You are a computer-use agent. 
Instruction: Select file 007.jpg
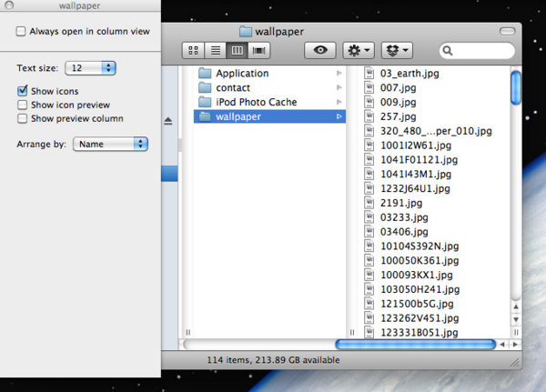pyautogui.click(x=398, y=87)
